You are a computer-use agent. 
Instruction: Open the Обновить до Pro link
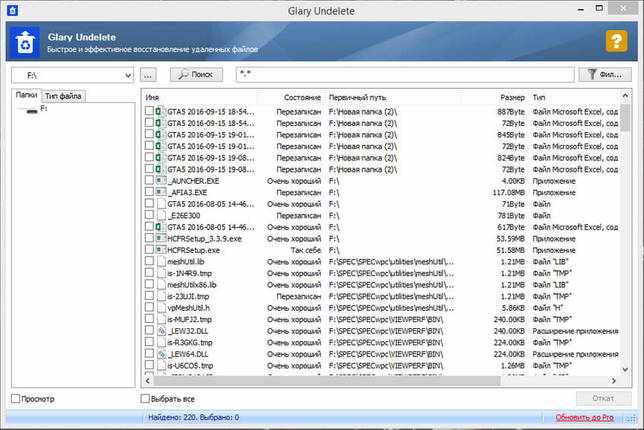pyautogui.click(x=585, y=417)
